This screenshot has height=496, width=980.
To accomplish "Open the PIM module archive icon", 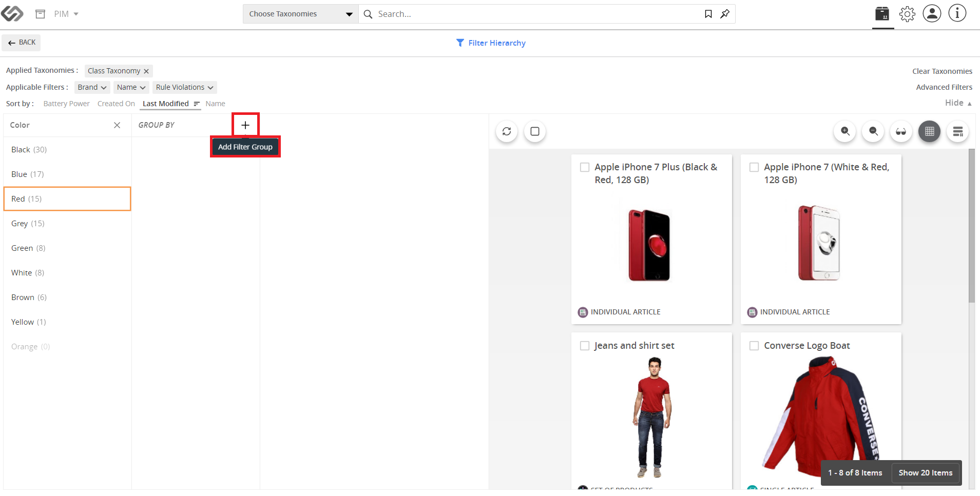I will point(41,14).
